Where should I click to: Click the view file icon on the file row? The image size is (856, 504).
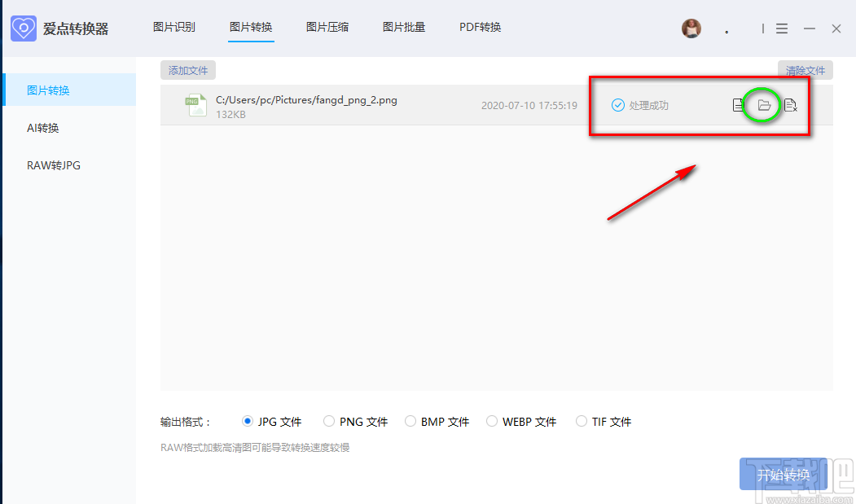tap(738, 104)
